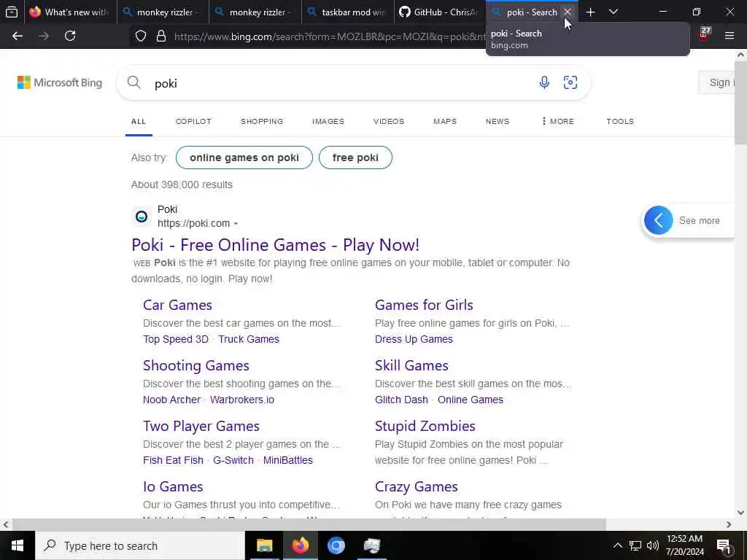Open File Explorer from taskbar

264,545
